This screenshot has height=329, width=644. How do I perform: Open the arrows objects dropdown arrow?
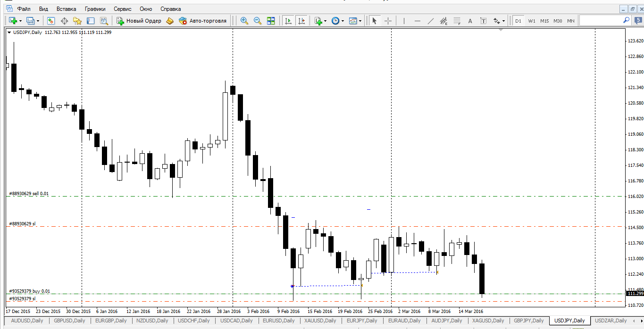point(503,21)
